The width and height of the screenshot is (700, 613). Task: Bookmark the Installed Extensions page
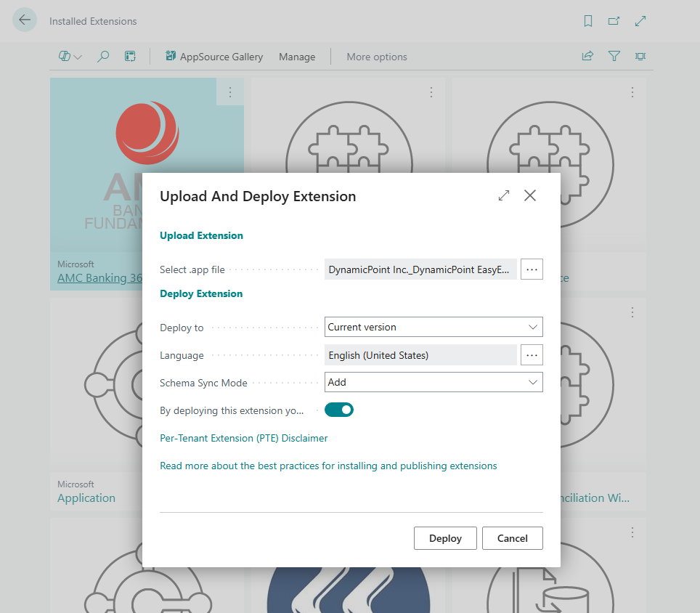(588, 21)
